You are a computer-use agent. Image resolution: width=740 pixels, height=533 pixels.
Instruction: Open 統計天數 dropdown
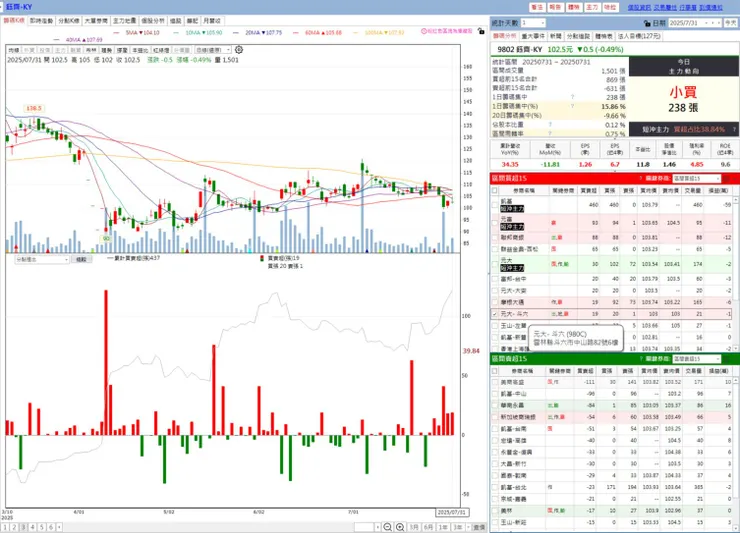(533, 23)
